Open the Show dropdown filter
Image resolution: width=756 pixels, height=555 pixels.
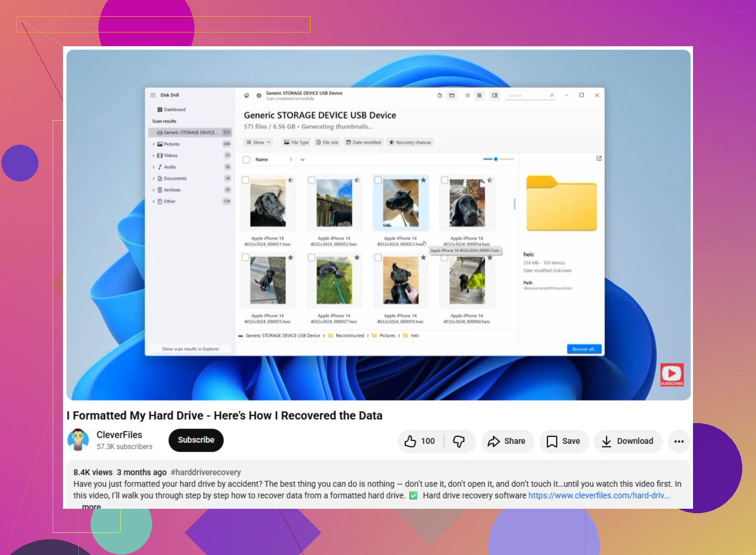tap(259, 142)
